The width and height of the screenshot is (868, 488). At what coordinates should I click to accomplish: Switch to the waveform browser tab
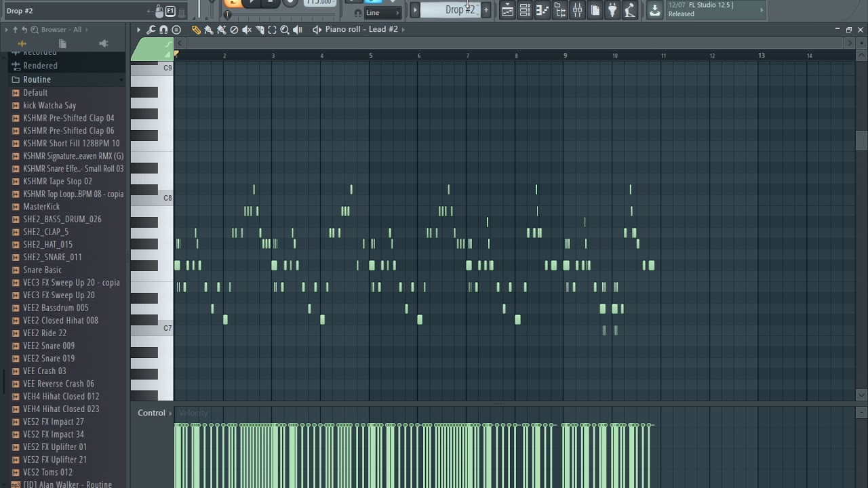pyautogui.click(x=22, y=43)
